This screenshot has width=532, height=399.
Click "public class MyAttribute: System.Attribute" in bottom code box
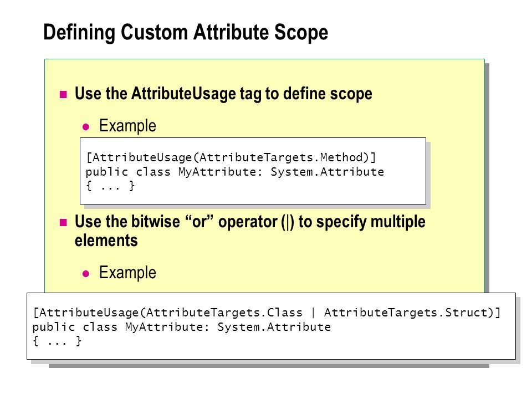182,327
